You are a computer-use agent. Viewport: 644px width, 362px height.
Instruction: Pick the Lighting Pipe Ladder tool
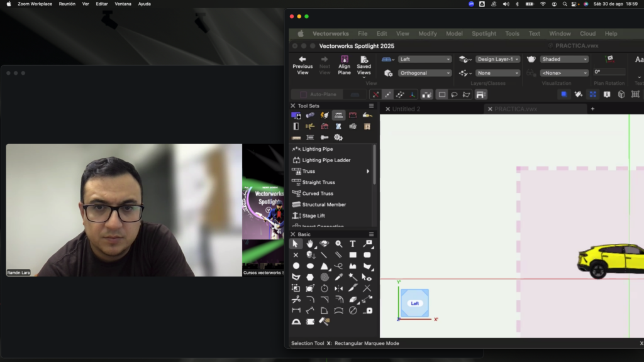point(326,160)
